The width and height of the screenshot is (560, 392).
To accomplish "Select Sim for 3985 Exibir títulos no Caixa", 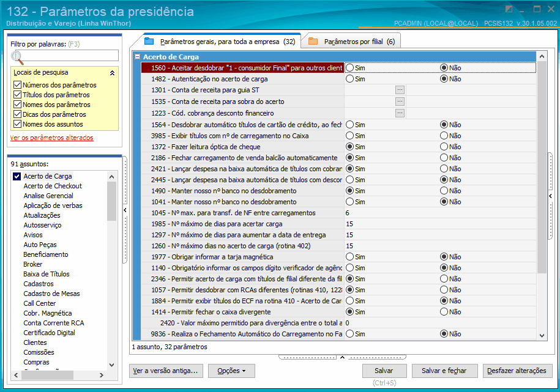I will (x=350, y=136).
